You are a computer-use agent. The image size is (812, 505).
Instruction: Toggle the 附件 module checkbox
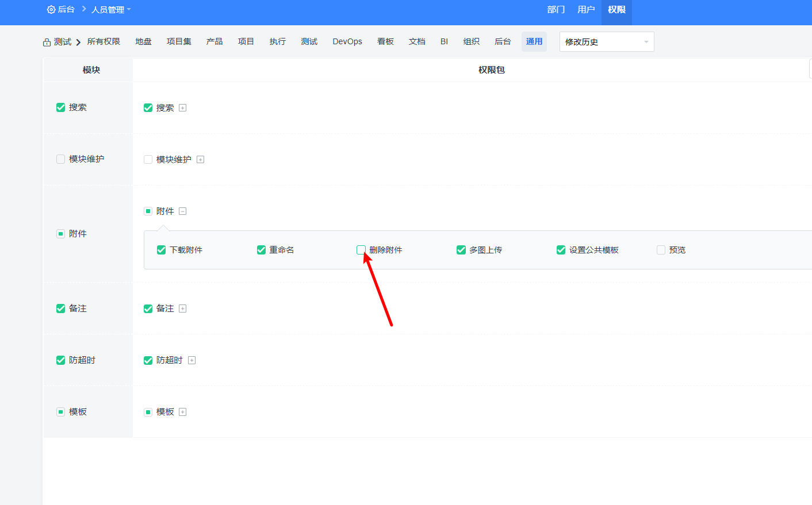coord(60,234)
